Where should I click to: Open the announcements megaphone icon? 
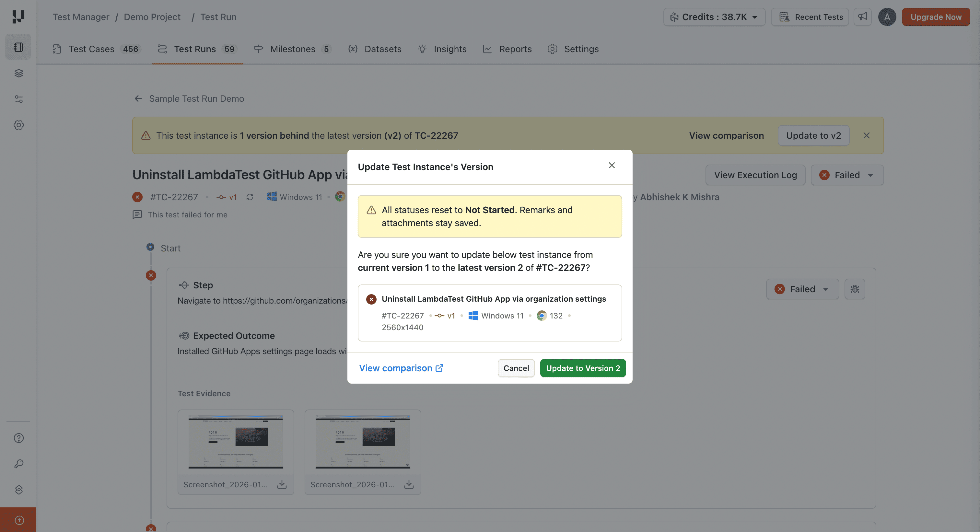click(862, 17)
